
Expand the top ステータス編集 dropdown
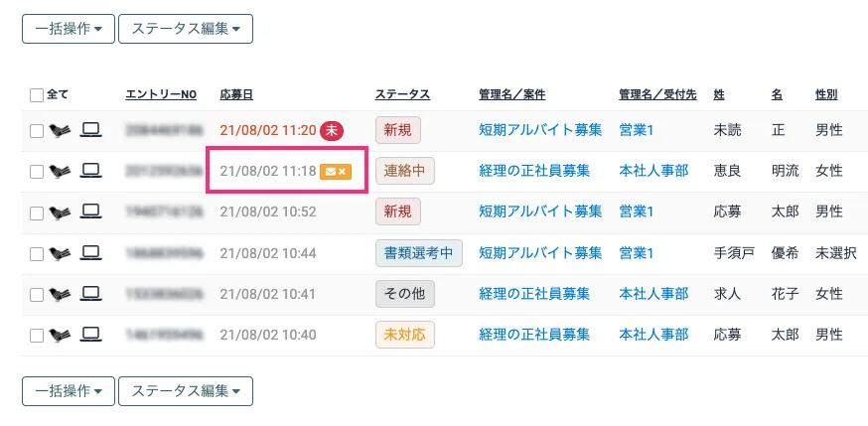click(186, 29)
